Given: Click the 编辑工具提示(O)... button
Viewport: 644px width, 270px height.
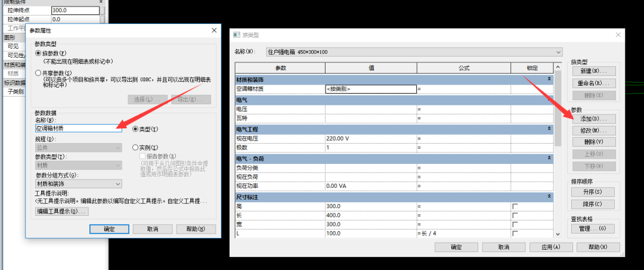Looking at the screenshot, I should click(62, 212).
